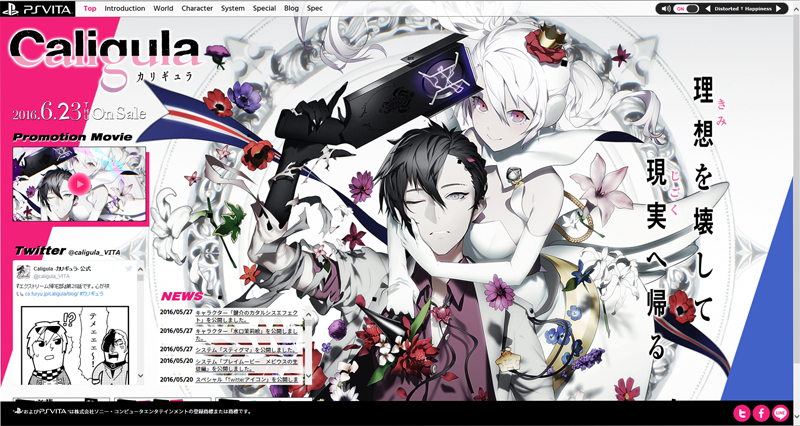Click the NEWS heading
Image resolution: width=800 pixels, height=426 pixels.
(x=182, y=296)
